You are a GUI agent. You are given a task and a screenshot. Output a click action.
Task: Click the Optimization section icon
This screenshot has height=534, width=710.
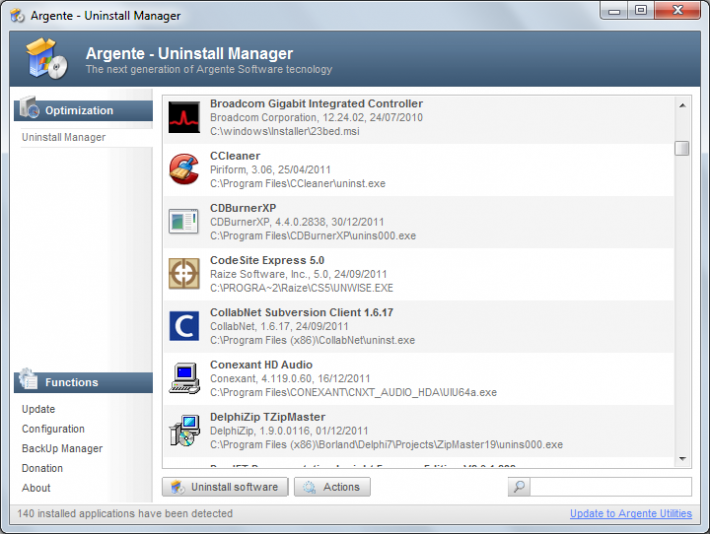pos(29,107)
